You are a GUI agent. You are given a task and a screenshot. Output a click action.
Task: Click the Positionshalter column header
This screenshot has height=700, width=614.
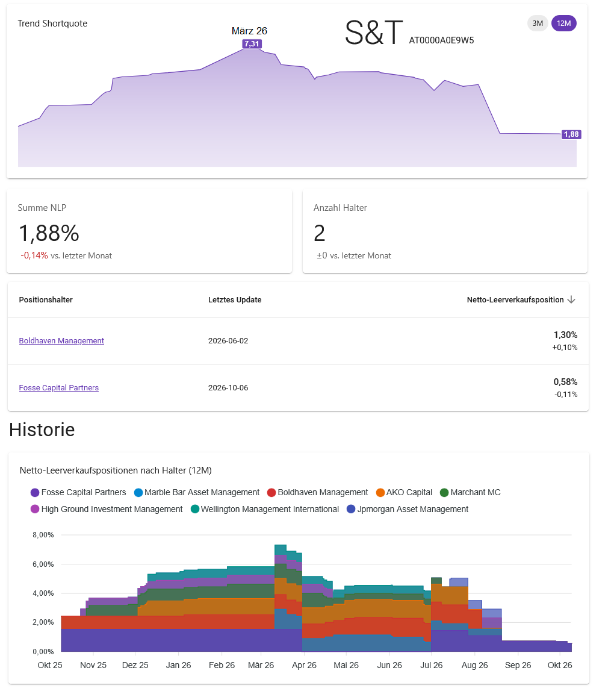coord(46,299)
